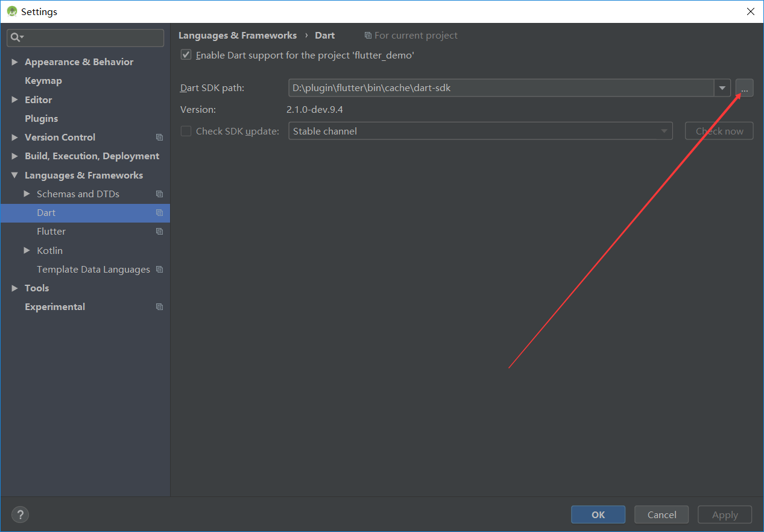Open the Plugins settings page
Image resolution: width=764 pixels, height=532 pixels.
click(42, 119)
